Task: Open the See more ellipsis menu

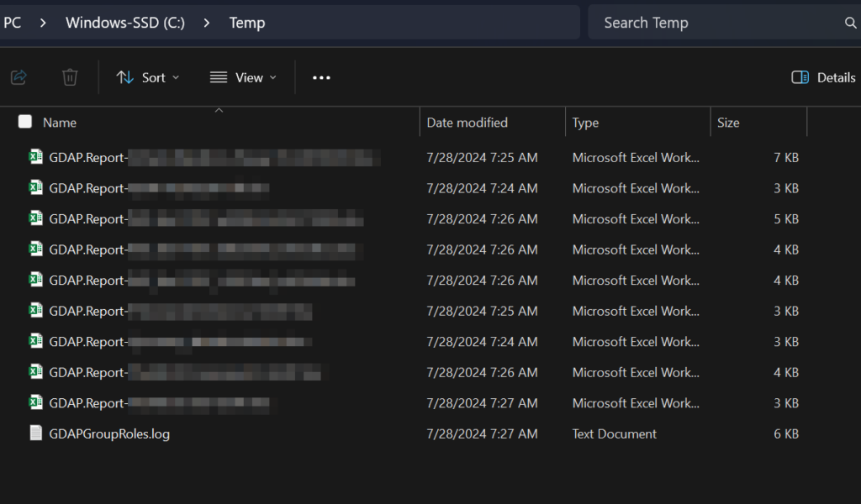Action: point(321,77)
